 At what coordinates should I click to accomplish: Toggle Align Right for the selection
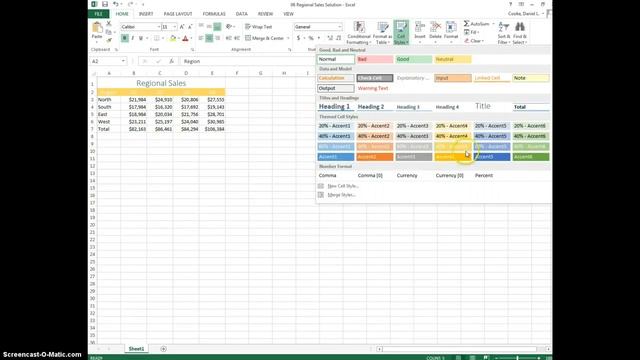218,38
